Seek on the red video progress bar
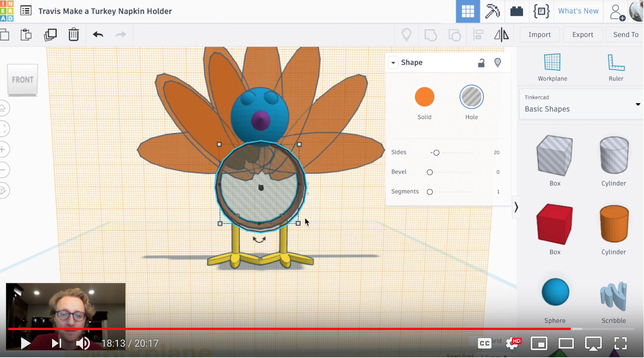The width and height of the screenshot is (644, 358). 322,329
